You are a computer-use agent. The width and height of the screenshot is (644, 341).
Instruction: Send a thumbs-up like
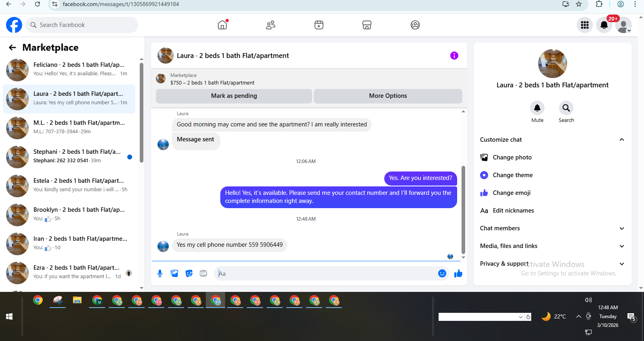458,273
